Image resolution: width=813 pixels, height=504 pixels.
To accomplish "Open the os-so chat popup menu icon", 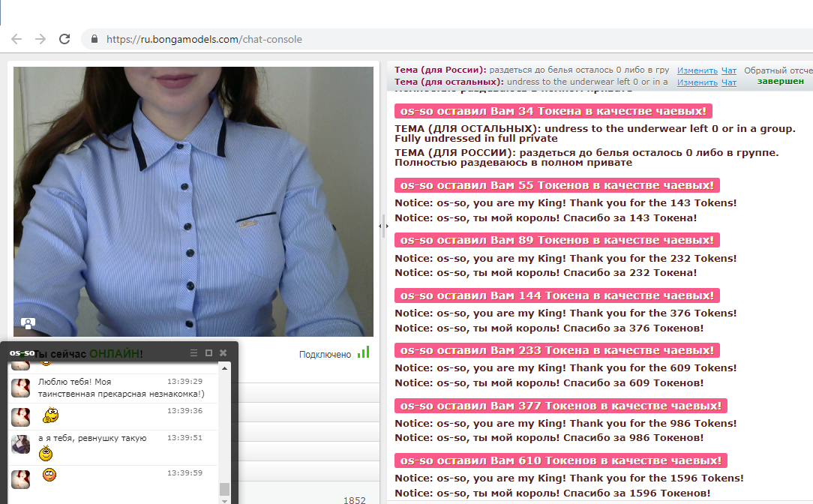I will pos(194,352).
